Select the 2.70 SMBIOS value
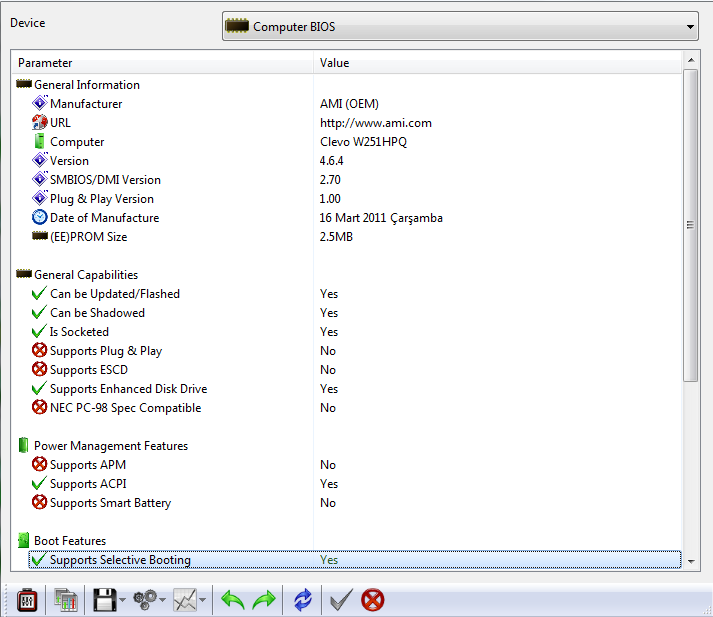The image size is (713, 617). pos(330,180)
